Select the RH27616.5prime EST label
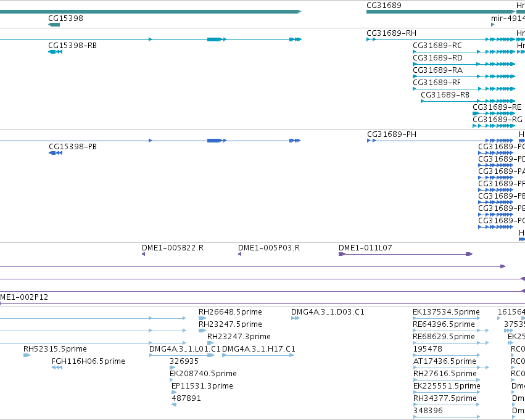The width and height of the screenshot is (525, 420). pyautogui.click(x=445, y=374)
